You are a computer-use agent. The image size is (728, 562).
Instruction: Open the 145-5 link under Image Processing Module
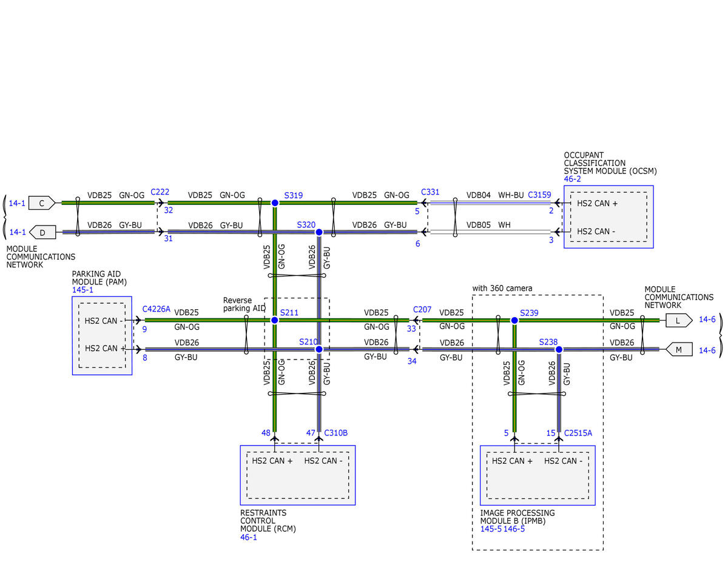[490, 529]
